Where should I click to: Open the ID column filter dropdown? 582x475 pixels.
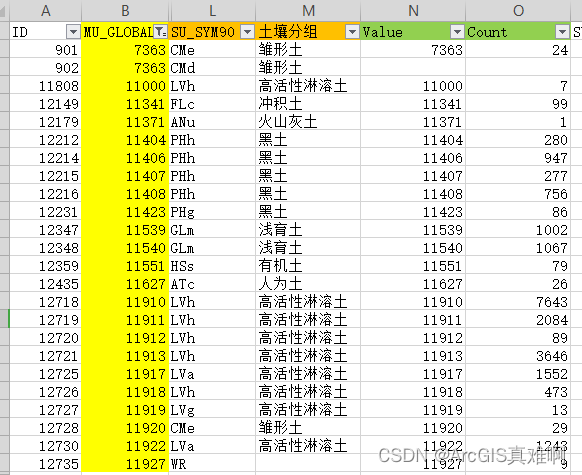click(x=73, y=32)
